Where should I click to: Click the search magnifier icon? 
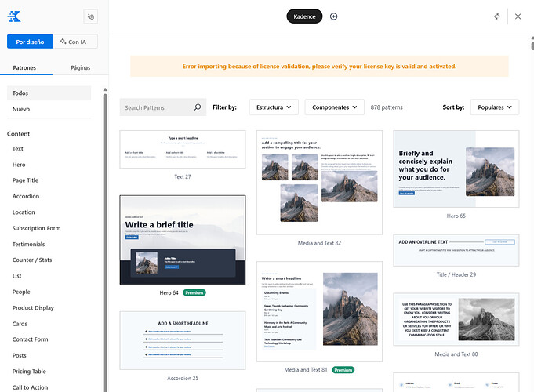(x=198, y=107)
